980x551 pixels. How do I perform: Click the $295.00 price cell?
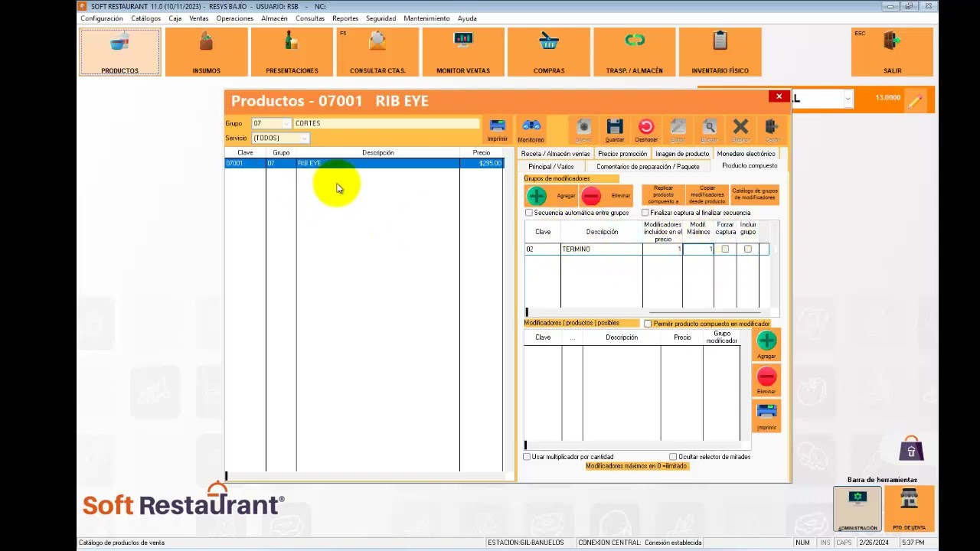tap(482, 163)
